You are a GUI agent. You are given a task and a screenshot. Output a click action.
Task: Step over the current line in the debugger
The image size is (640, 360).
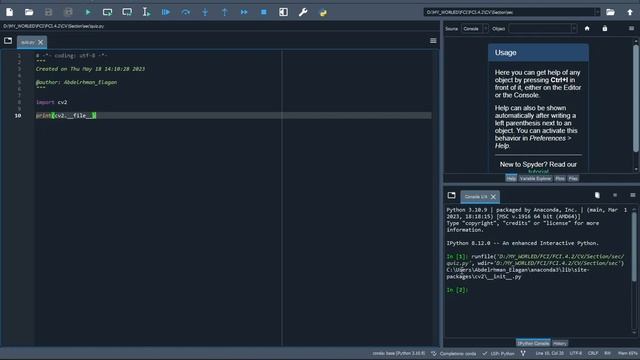pos(185,12)
